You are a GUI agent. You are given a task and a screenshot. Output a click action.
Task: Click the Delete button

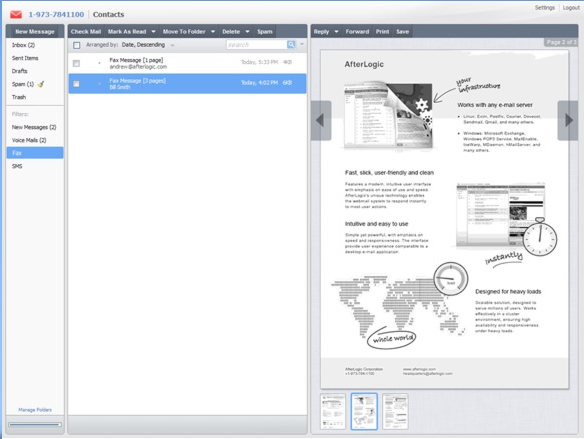tap(231, 32)
